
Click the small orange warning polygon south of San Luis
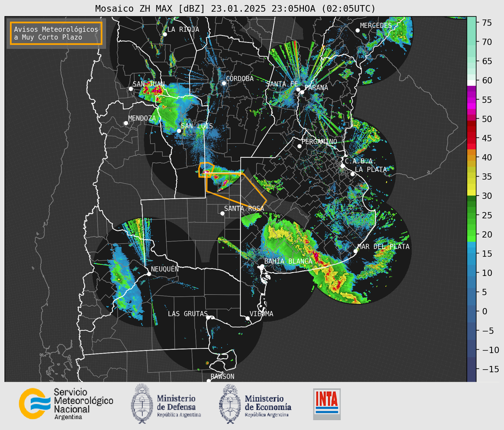[206, 170]
